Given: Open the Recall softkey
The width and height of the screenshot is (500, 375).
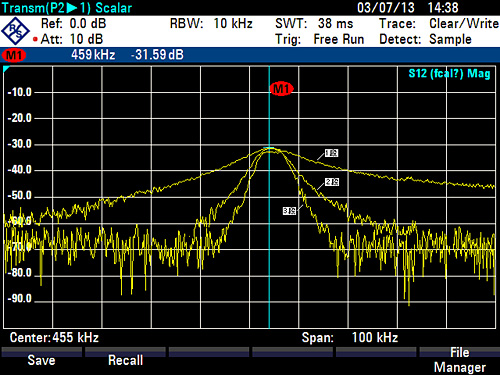Looking at the screenshot, I should click(125, 360).
